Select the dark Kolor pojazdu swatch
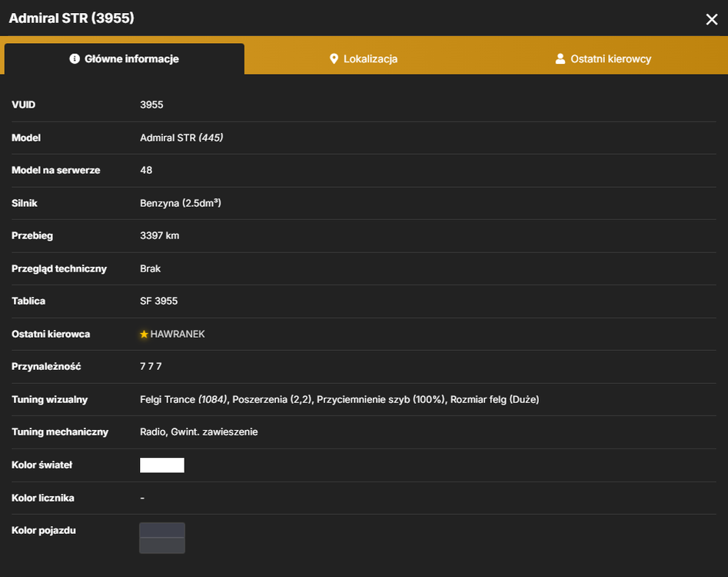This screenshot has height=577, width=728. point(162,538)
